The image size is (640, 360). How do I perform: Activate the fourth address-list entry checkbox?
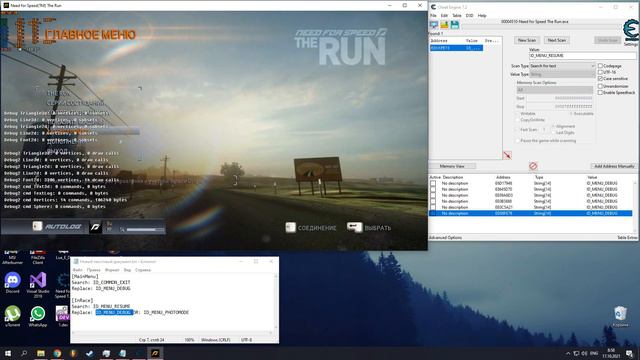(x=433, y=201)
